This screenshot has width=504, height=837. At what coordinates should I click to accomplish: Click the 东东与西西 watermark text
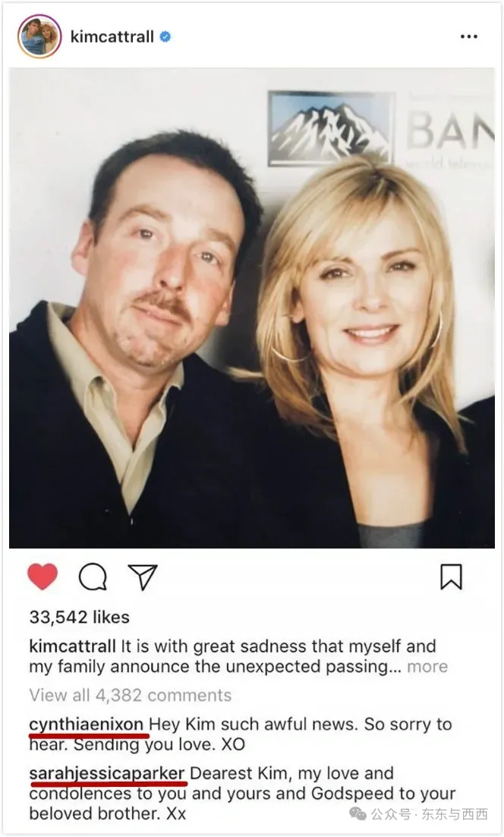click(x=455, y=814)
